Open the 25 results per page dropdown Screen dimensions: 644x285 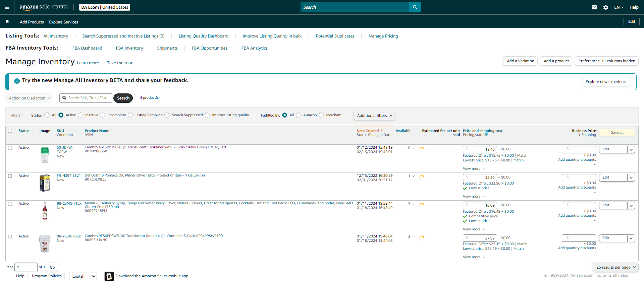615,267
